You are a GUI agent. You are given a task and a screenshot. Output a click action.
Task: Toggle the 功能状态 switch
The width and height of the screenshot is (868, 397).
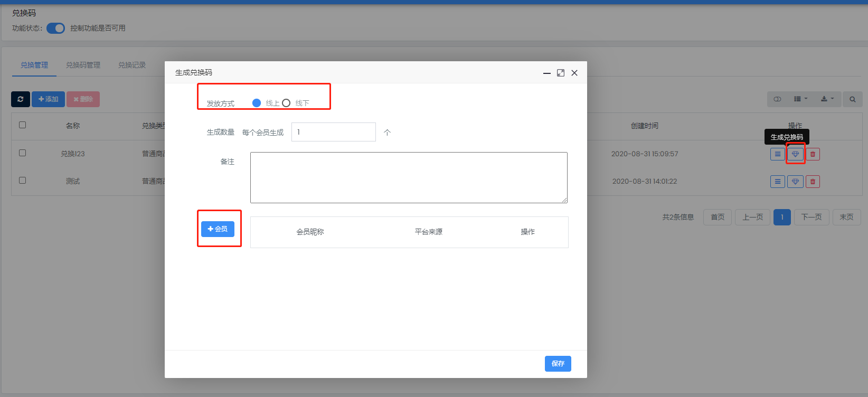point(55,28)
